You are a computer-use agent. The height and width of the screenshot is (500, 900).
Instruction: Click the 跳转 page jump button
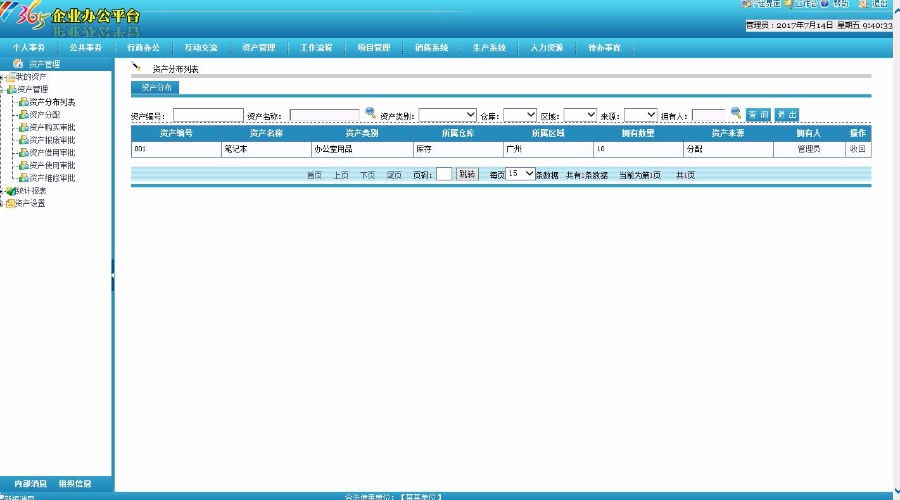click(x=467, y=174)
